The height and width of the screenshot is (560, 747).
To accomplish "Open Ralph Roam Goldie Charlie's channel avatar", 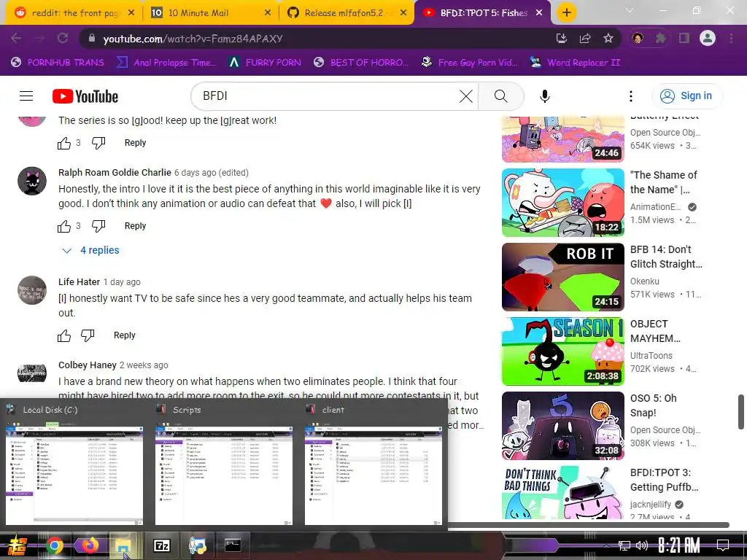I will (32, 181).
